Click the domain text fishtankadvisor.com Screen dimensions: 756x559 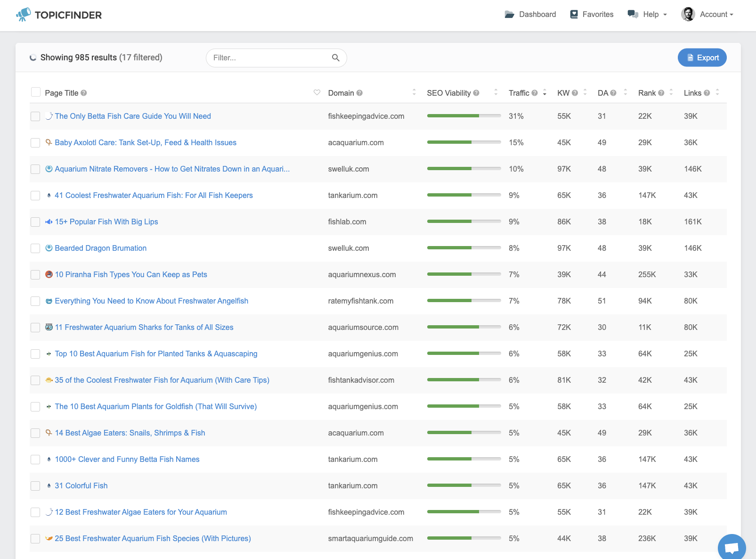pos(361,380)
